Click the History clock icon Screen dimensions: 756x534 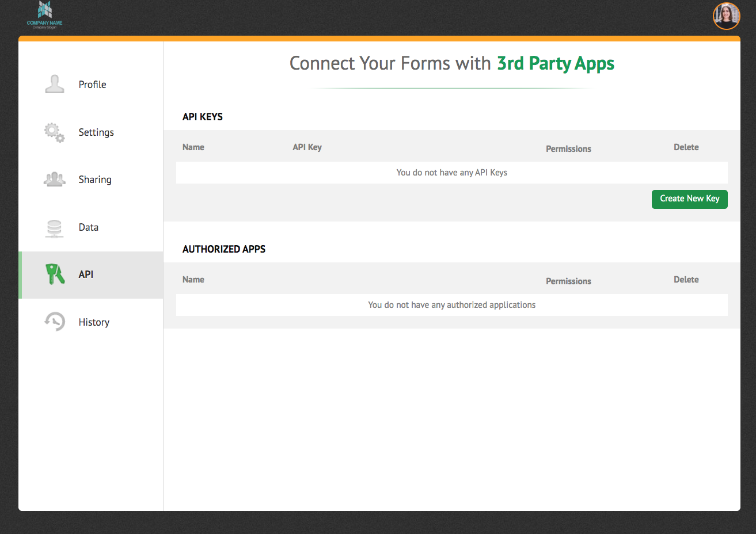click(x=55, y=322)
